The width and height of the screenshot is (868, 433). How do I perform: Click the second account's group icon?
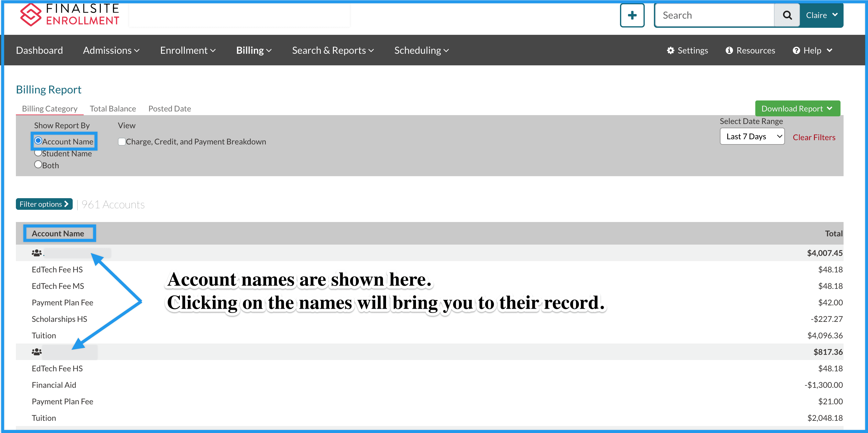pyautogui.click(x=36, y=352)
